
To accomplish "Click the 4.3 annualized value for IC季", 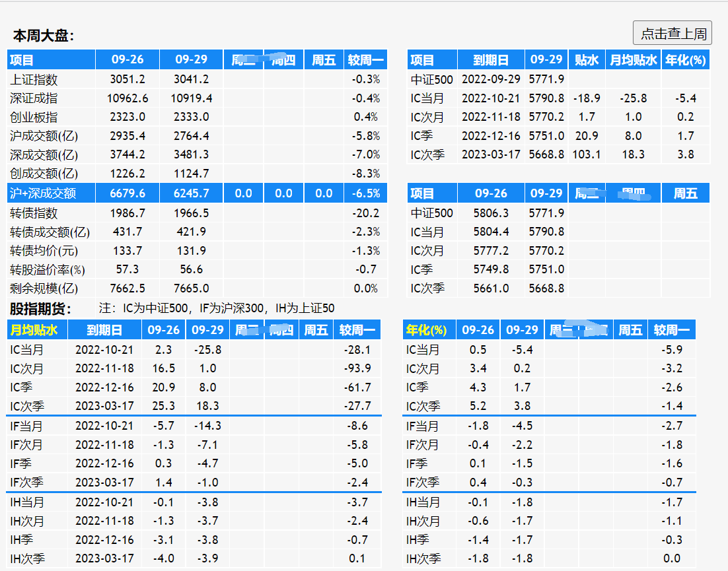I will (478, 387).
